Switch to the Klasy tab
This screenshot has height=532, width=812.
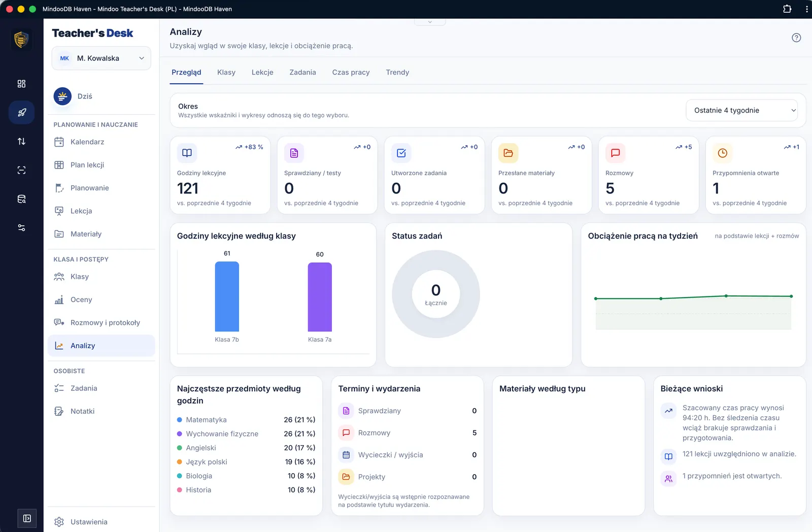tap(226, 72)
